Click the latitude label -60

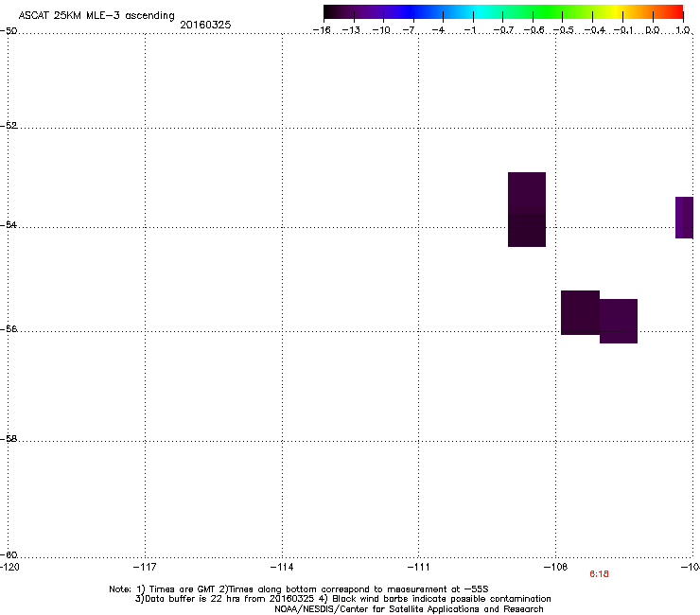pyautogui.click(x=9, y=554)
